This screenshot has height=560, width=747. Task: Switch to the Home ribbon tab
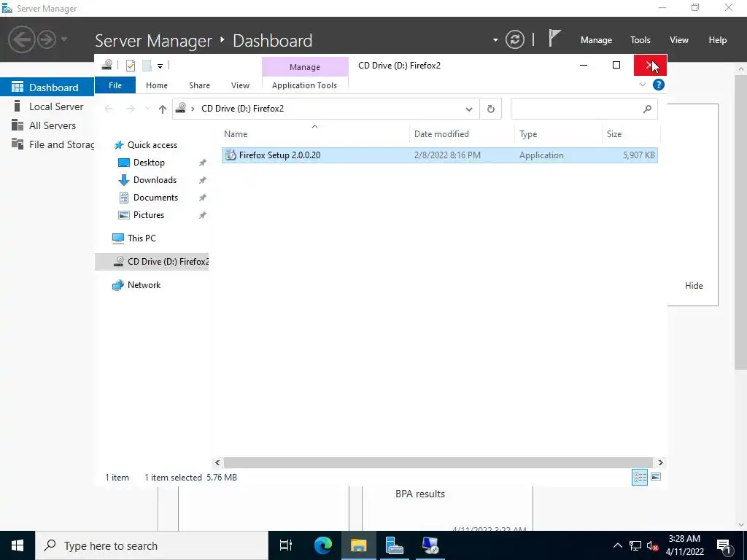(157, 85)
